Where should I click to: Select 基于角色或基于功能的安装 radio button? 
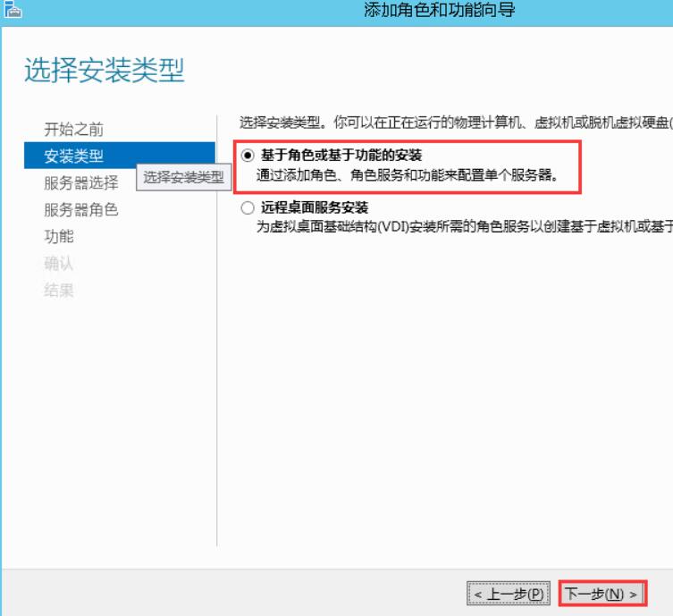[248, 156]
